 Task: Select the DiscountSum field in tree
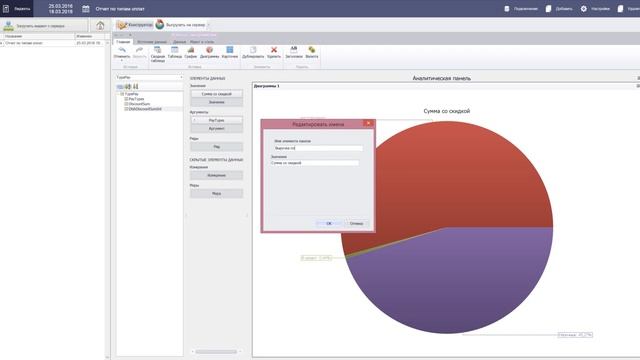click(139, 104)
